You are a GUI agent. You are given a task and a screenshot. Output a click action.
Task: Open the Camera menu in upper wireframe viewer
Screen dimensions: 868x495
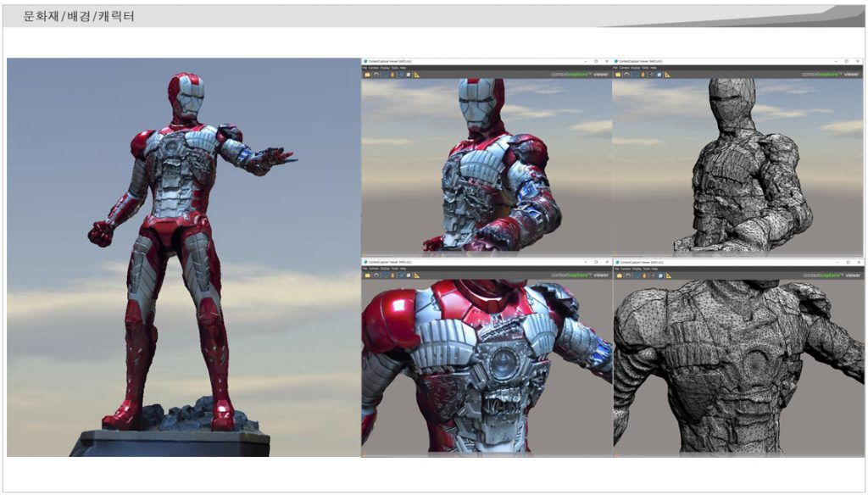(x=624, y=68)
